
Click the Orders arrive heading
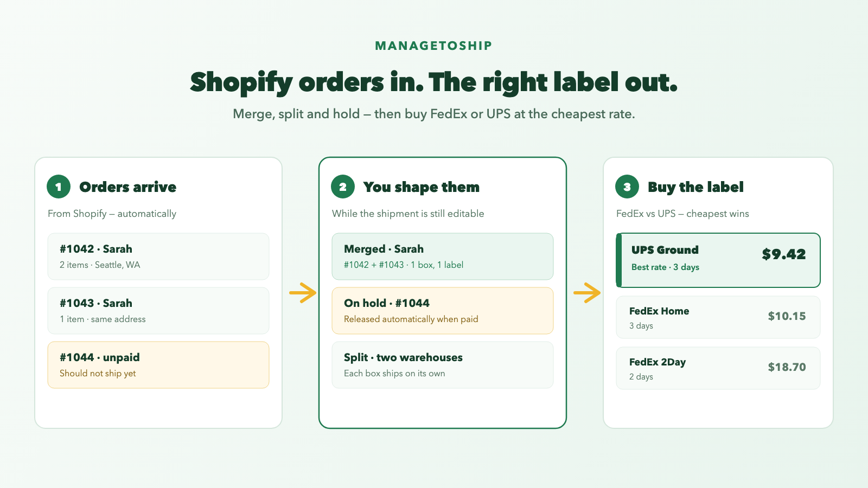click(128, 187)
